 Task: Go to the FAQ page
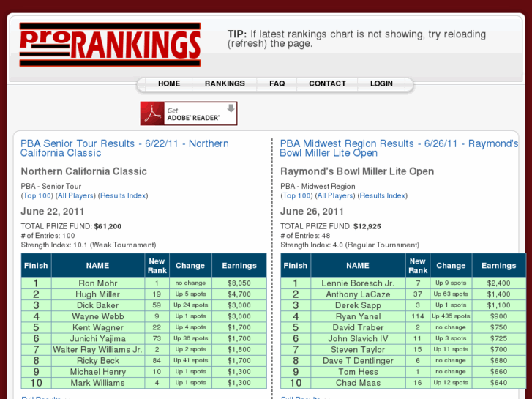tap(277, 83)
